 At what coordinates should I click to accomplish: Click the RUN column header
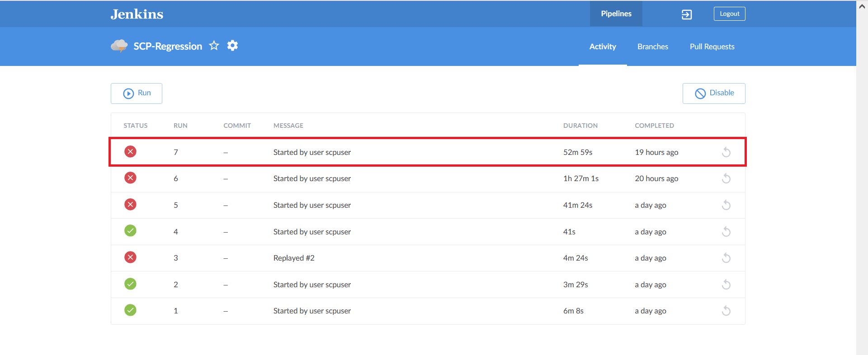180,126
